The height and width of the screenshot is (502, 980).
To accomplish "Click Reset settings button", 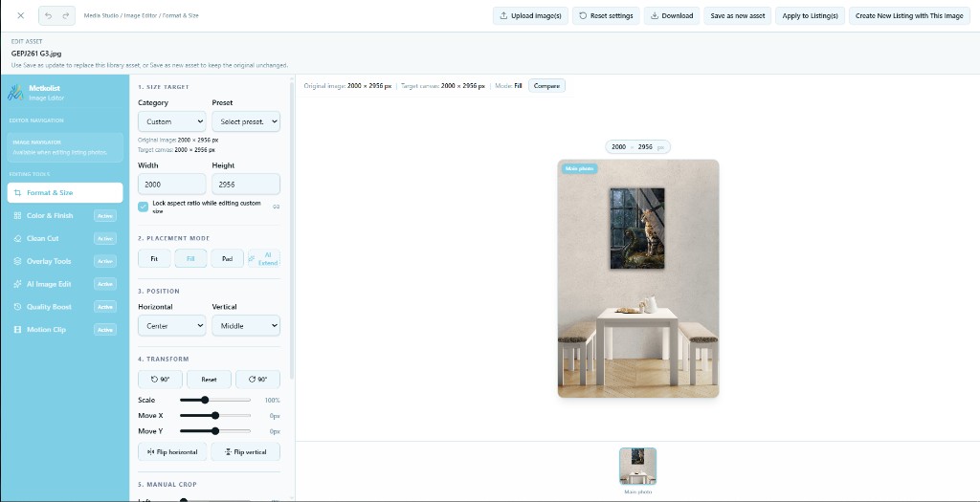I will [x=606, y=15].
